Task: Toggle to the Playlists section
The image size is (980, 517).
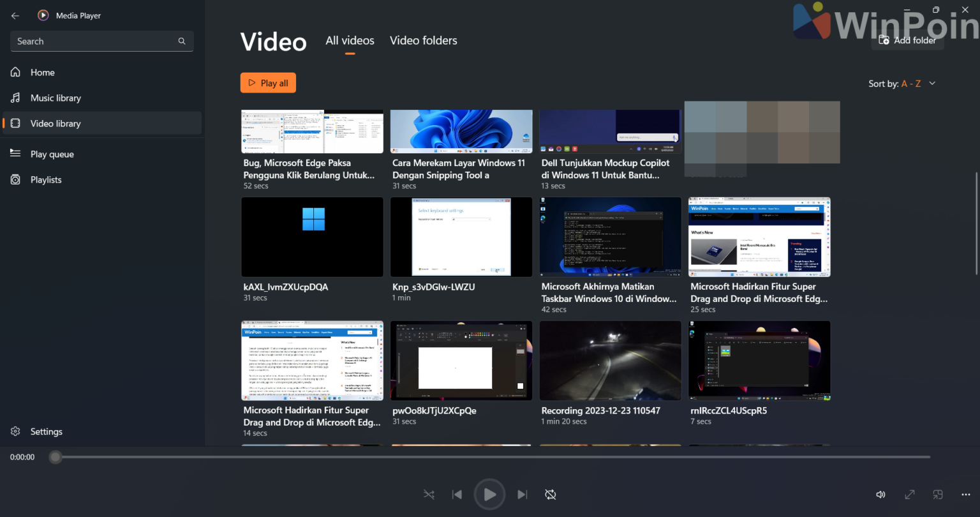Action: pyautogui.click(x=45, y=179)
